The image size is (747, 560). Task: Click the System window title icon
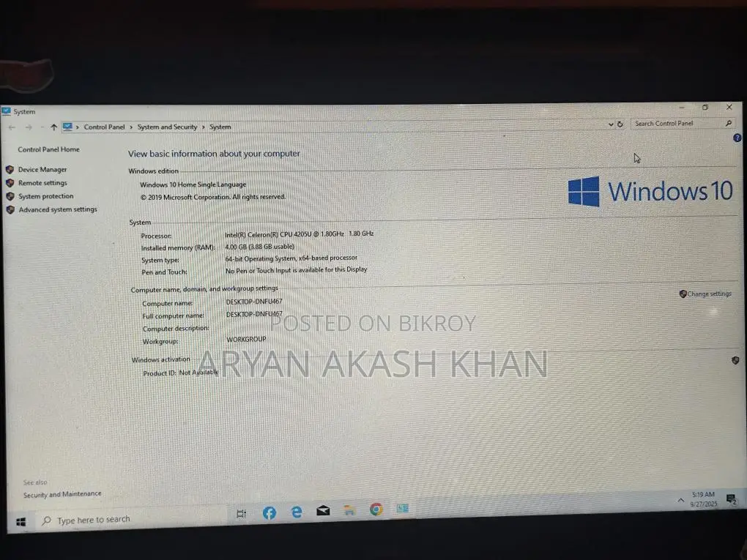click(6, 111)
